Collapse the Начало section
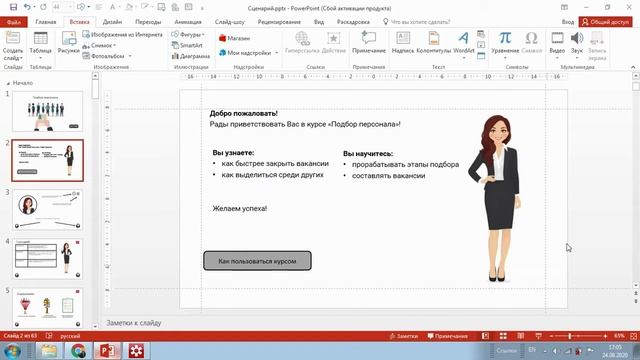 8,83
